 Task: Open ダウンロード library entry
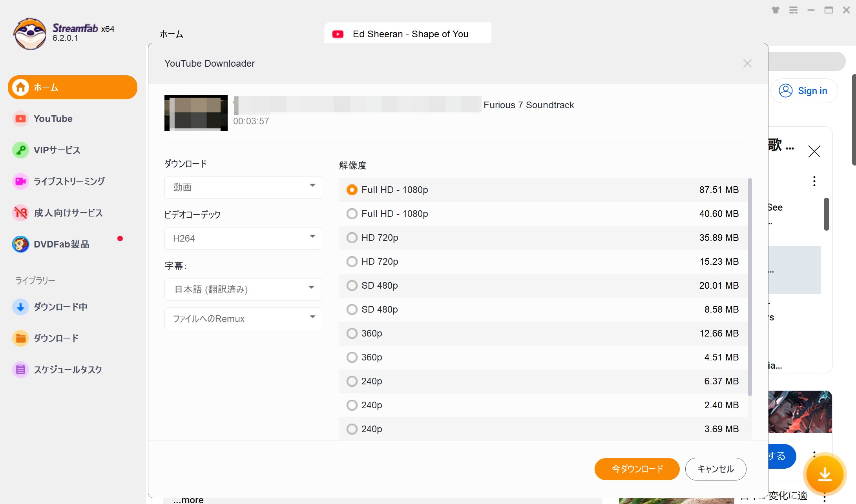pos(73,338)
